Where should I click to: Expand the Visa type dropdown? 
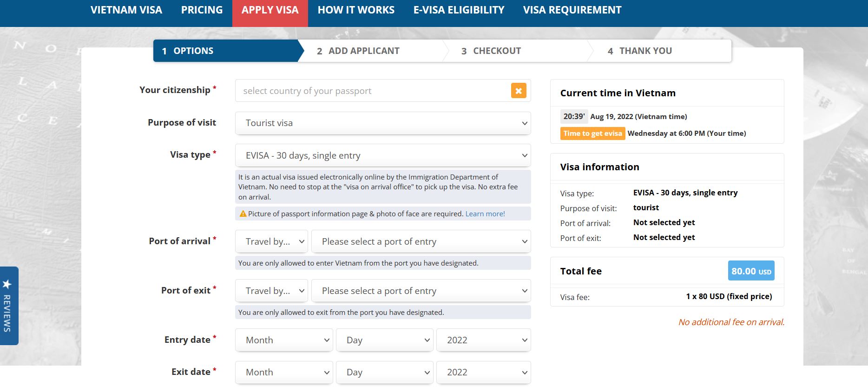[383, 155]
